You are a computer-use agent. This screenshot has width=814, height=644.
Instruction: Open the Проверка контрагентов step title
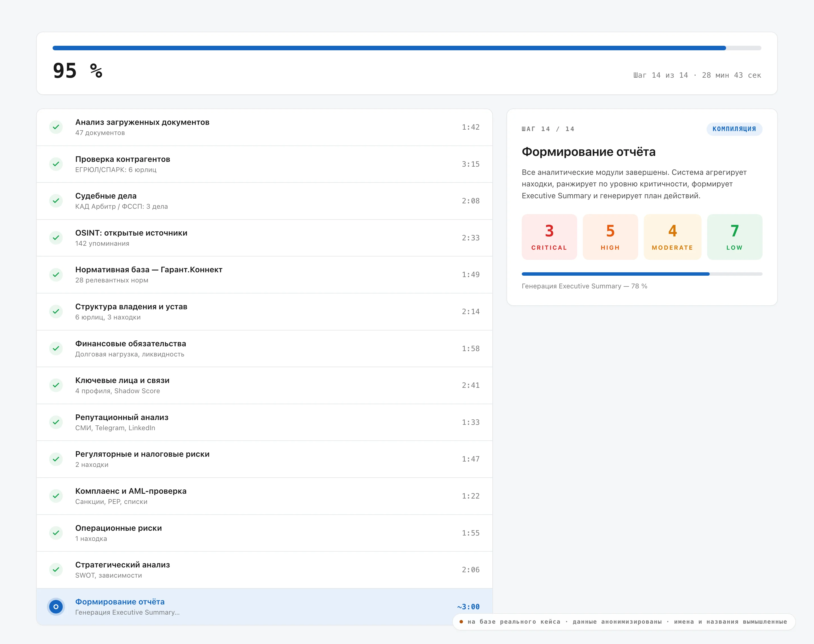123,159
